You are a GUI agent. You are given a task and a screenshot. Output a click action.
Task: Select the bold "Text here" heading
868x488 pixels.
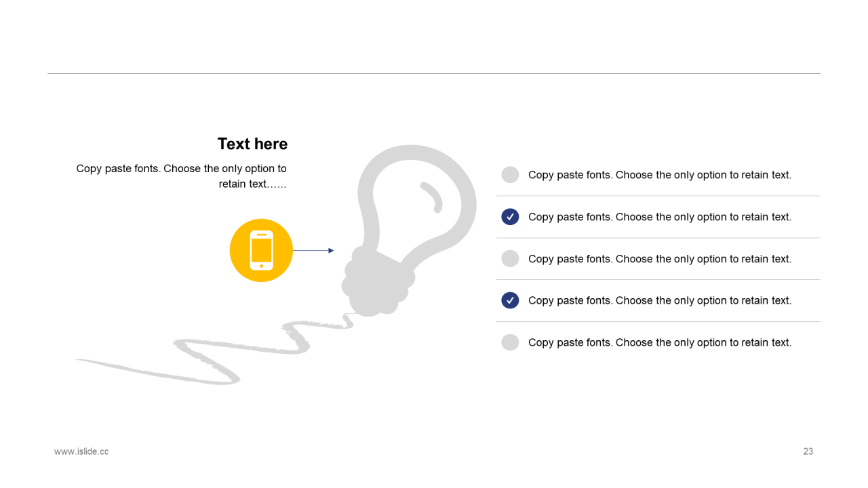pyautogui.click(x=252, y=144)
